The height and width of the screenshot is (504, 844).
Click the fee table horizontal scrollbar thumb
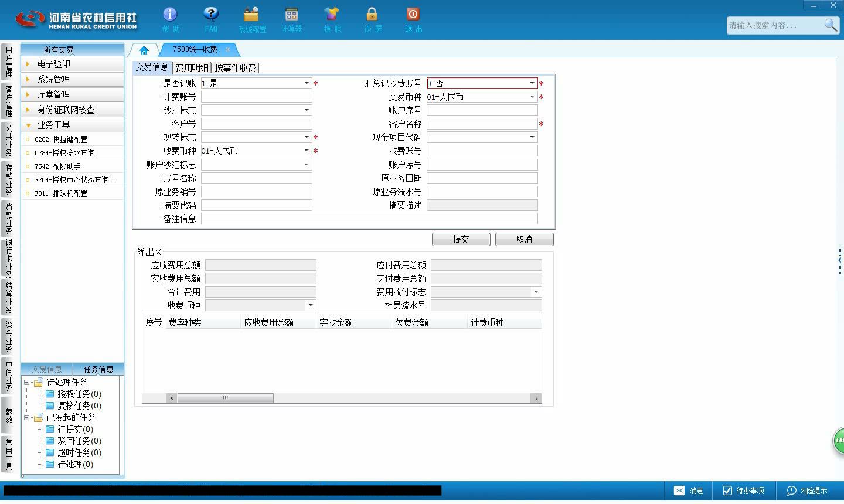pyautogui.click(x=226, y=398)
